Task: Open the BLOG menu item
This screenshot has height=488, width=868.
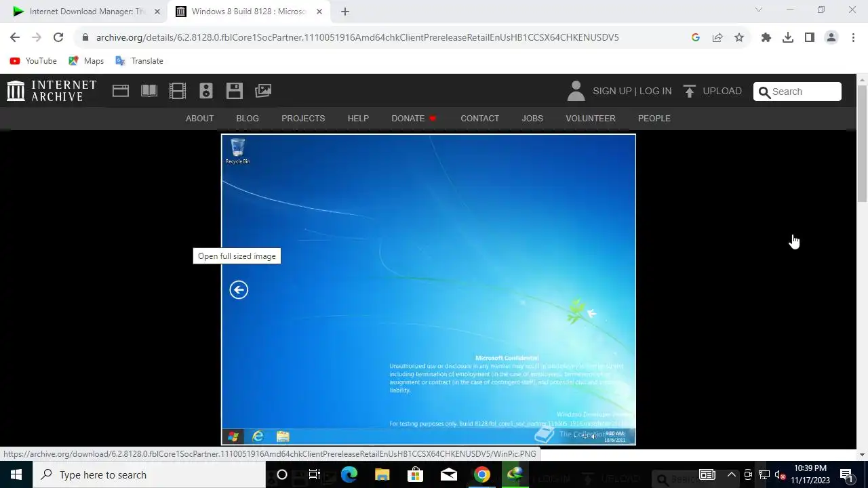Action: click(x=248, y=118)
